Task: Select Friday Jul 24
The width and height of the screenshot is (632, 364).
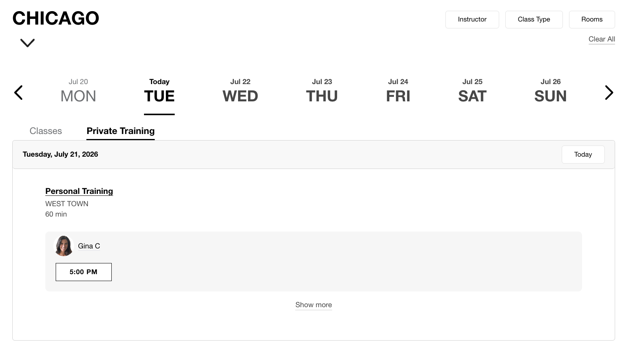Action: (398, 91)
